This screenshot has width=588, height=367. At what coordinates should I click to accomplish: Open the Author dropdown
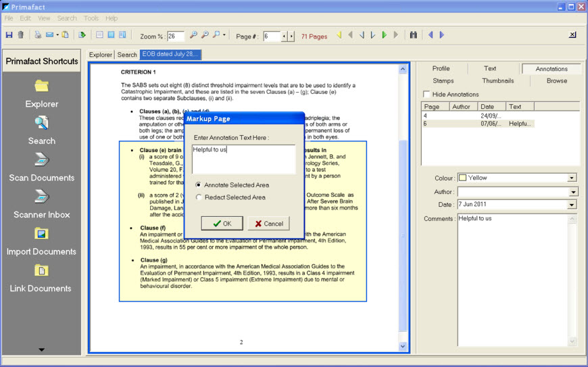573,193
